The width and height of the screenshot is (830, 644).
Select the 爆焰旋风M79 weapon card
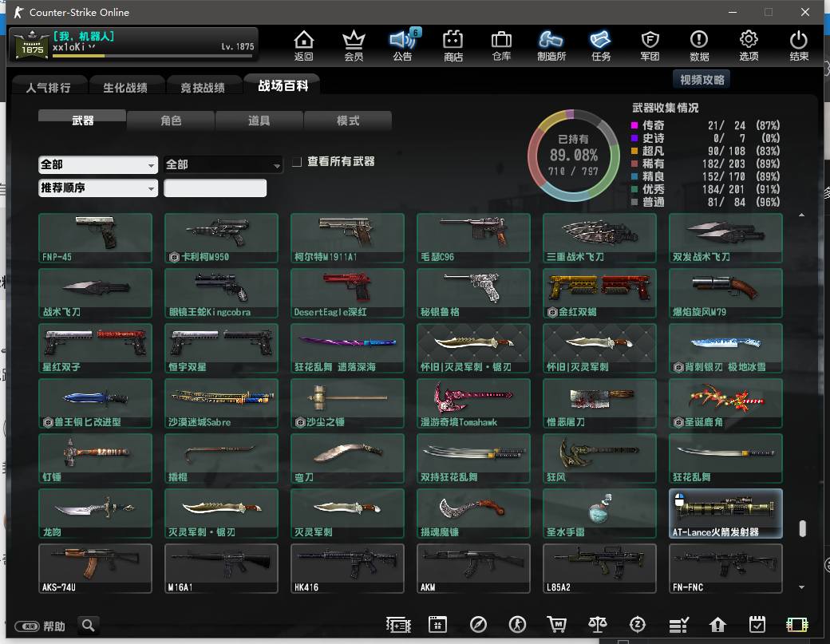725,293
